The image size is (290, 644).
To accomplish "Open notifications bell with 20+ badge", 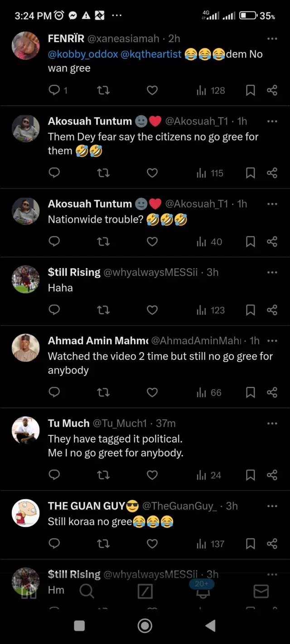I will pos(203,591).
